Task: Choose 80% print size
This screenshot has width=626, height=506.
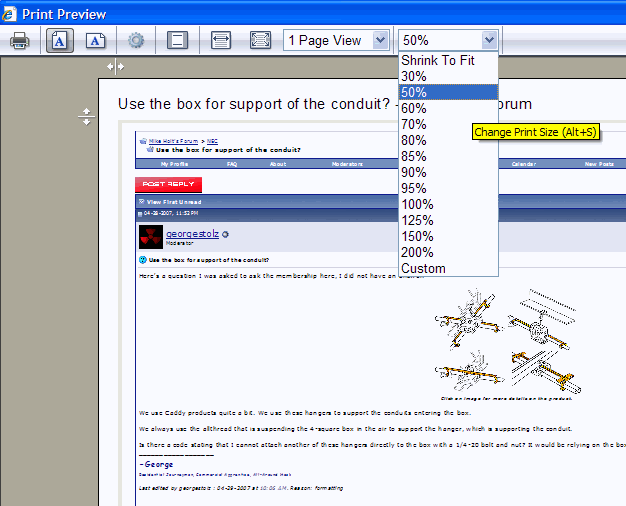Action: click(448, 140)
